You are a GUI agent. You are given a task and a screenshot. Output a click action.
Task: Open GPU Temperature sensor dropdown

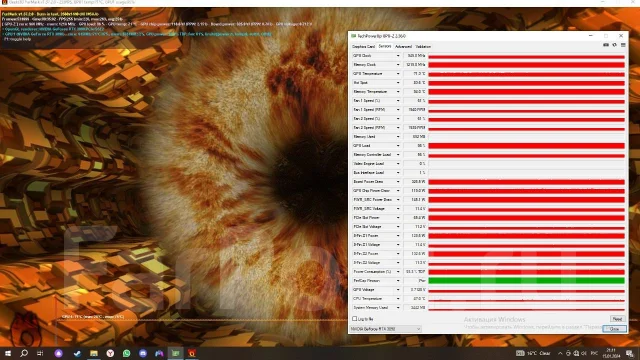[398, 73]
